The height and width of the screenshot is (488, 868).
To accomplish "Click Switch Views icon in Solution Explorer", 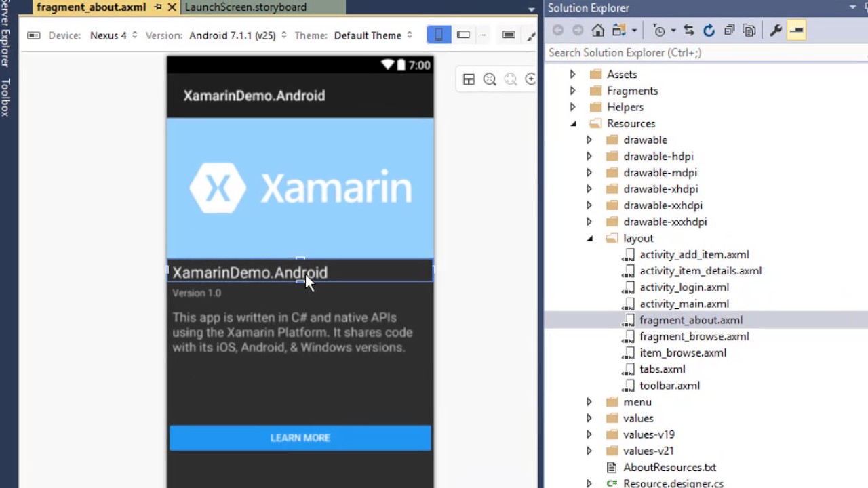I will pyautogui.click(x=618, y=30).
